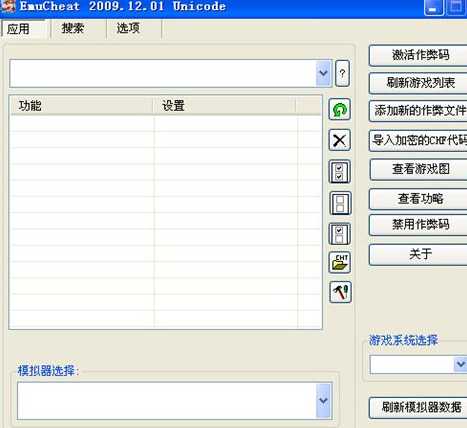467x428 pixels.
Task: Click the EmuCheat title bar icon
Action: (7, 6)
